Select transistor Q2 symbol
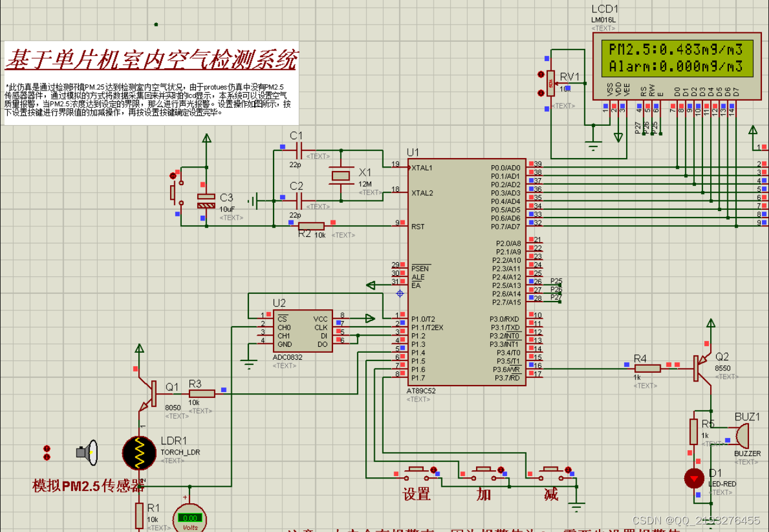This screenshot has width=769, height=532. tap(703, 370)
